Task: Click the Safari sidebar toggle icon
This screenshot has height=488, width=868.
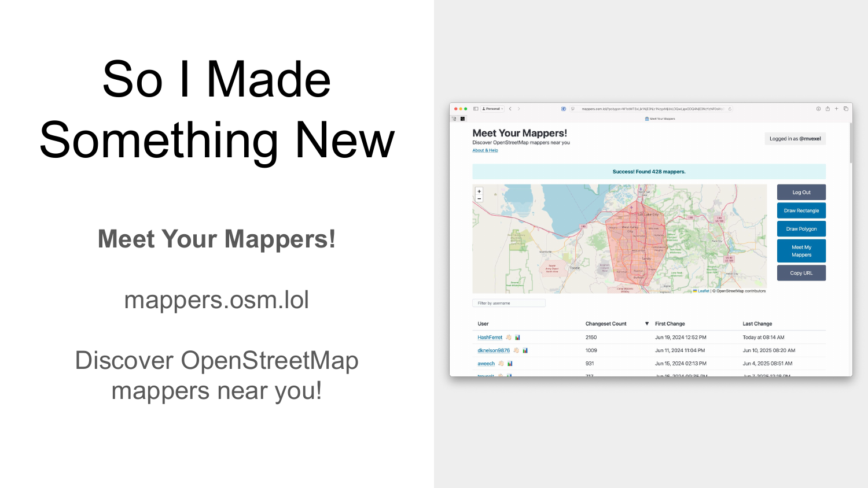Action: (x=476, y=109)
